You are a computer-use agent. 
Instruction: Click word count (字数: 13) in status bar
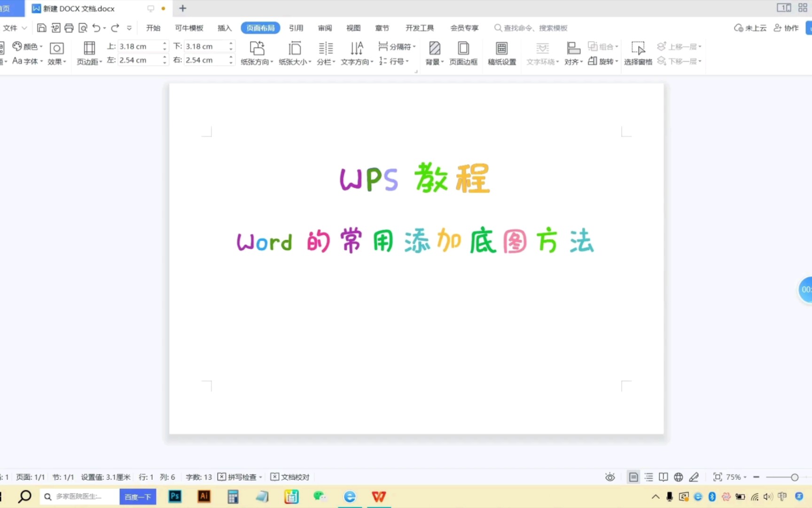(199, 477)
